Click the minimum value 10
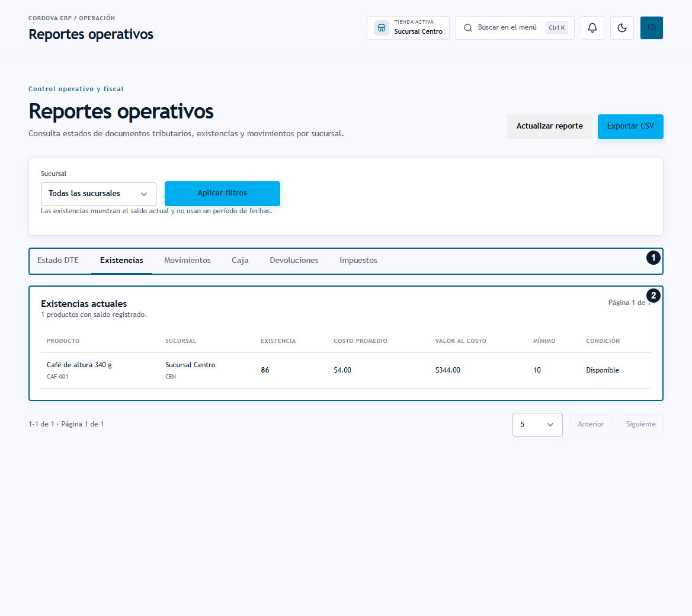This screenshot has height=616, width=692. [537, 370]
